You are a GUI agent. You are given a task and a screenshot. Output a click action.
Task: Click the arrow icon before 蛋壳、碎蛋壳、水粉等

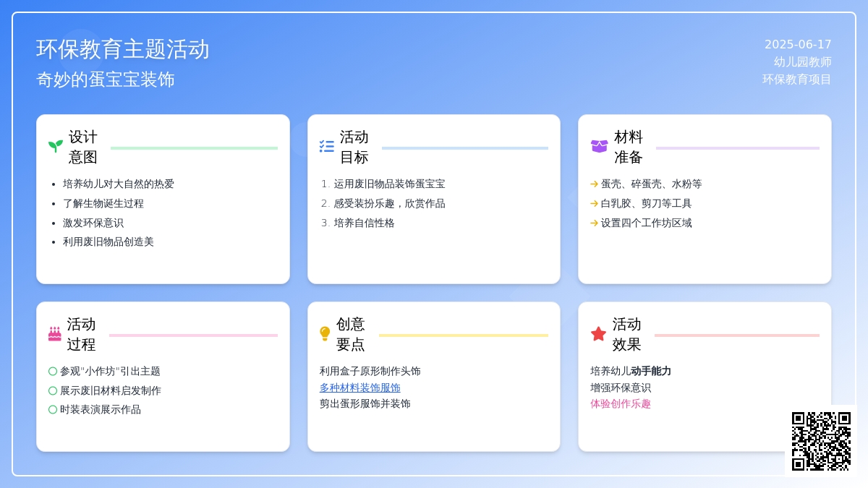click(595, 184)
